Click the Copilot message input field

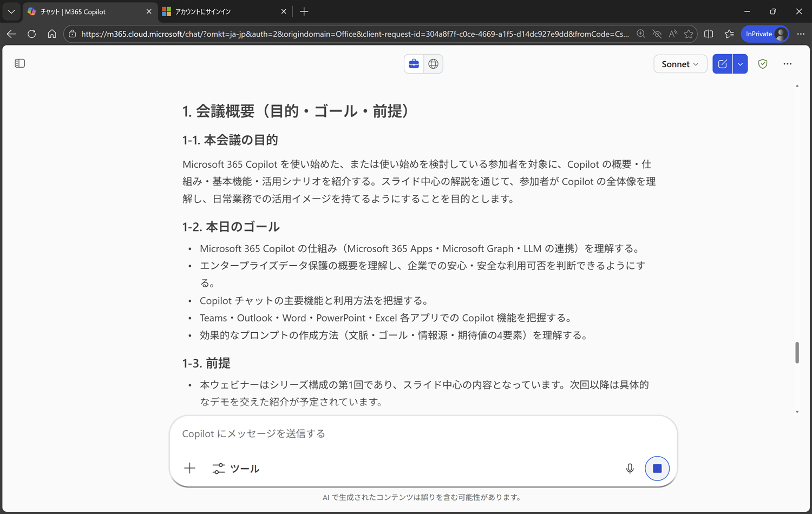click(379, 433)
